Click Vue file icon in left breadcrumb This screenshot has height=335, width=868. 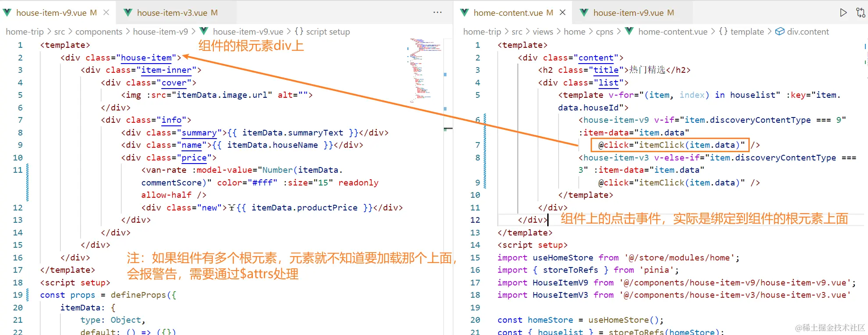(x=204, y=31)
